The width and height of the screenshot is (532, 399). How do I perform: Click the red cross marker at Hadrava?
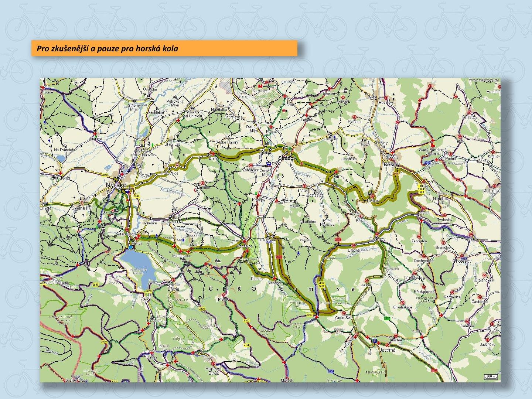pyautogui.click(x=95, y=134)
